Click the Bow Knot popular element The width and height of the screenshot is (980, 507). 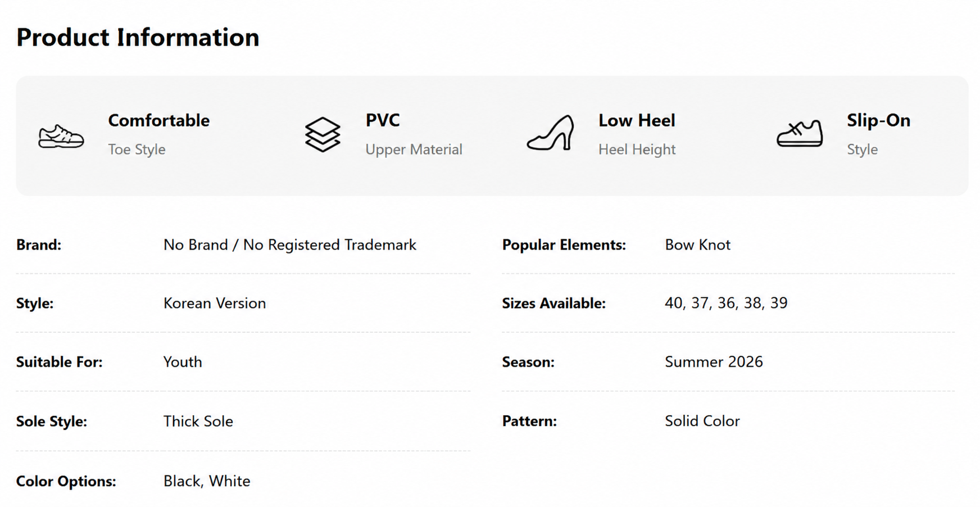697,245
